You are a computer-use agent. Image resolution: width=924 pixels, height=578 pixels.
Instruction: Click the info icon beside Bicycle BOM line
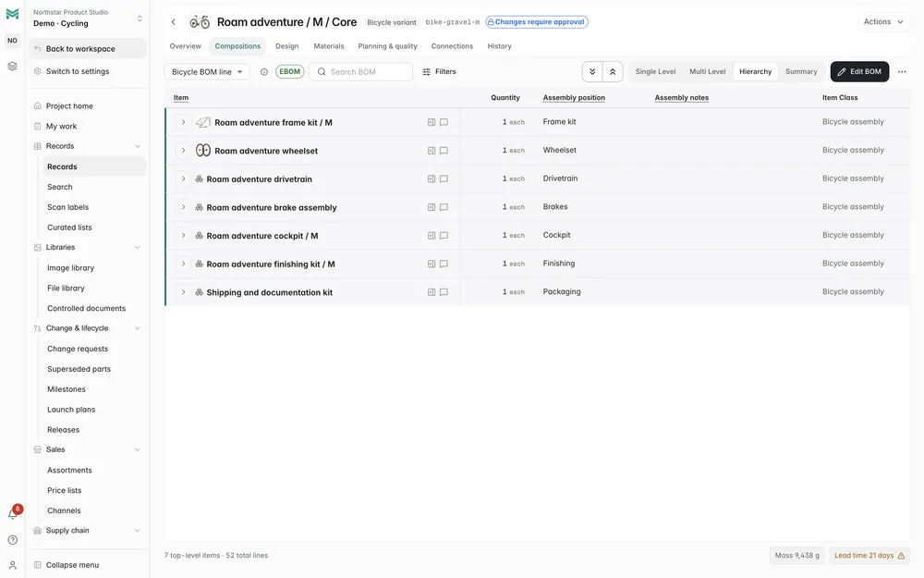pos(264,72)
